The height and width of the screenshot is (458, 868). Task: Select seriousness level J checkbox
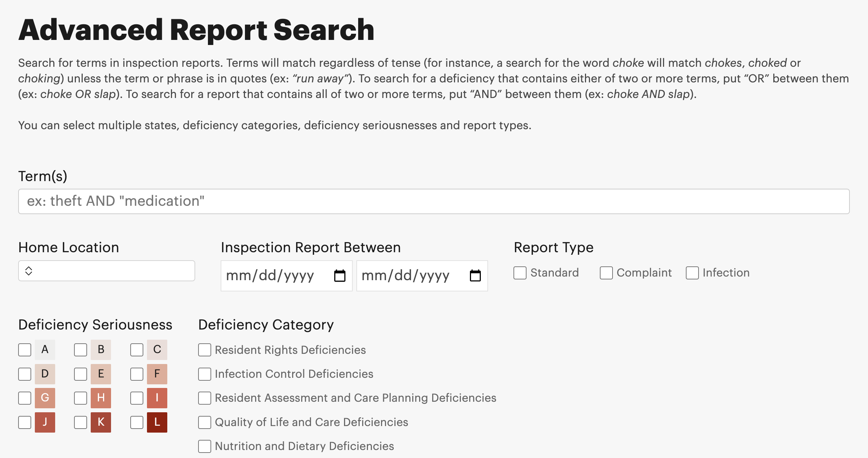(x=25, y=422)
